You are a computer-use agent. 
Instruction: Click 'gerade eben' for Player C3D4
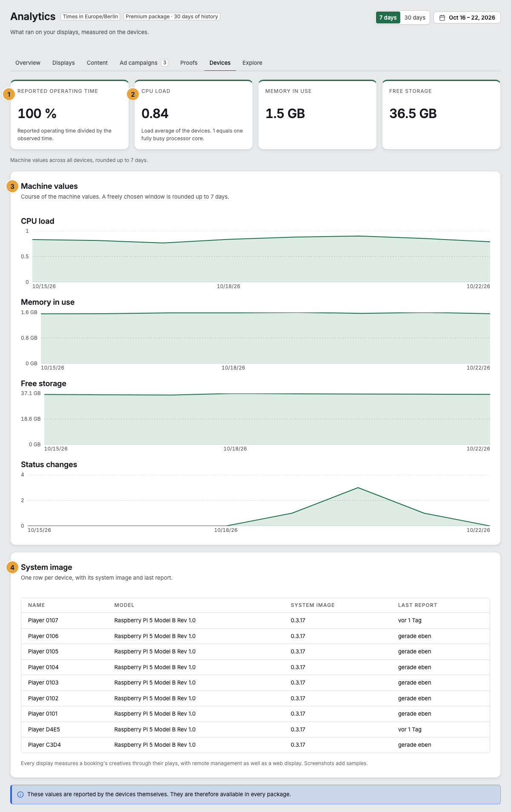coord(415,745)
